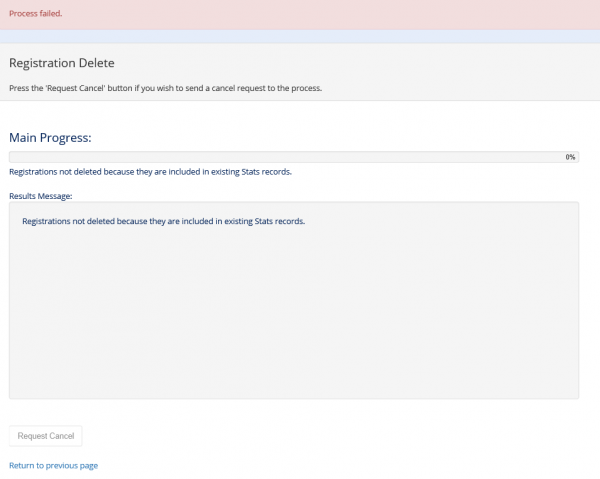600x479 pixels.
Task: Click the light blue strip under alert
Action: (x=300, y=36)
